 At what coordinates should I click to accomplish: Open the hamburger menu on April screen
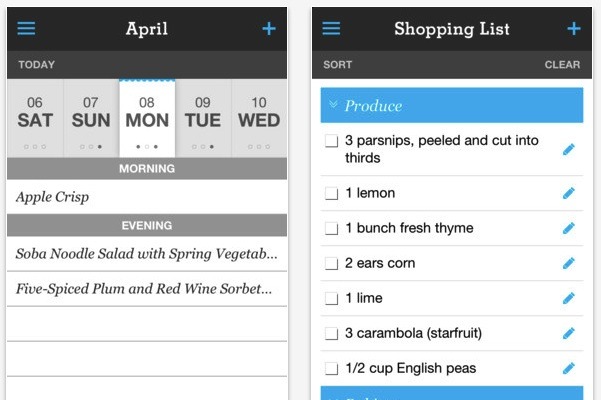click(x=26, y=29)
